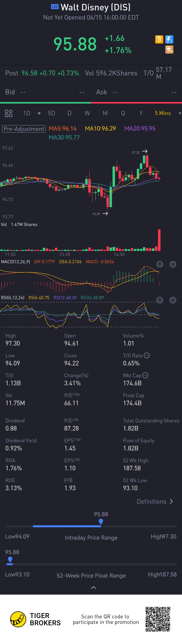This screenshot has height=644, width=182.
Task: Tap the P/E TTM 66.11 value
Action: pyautogui.click(x=71, y=403)
